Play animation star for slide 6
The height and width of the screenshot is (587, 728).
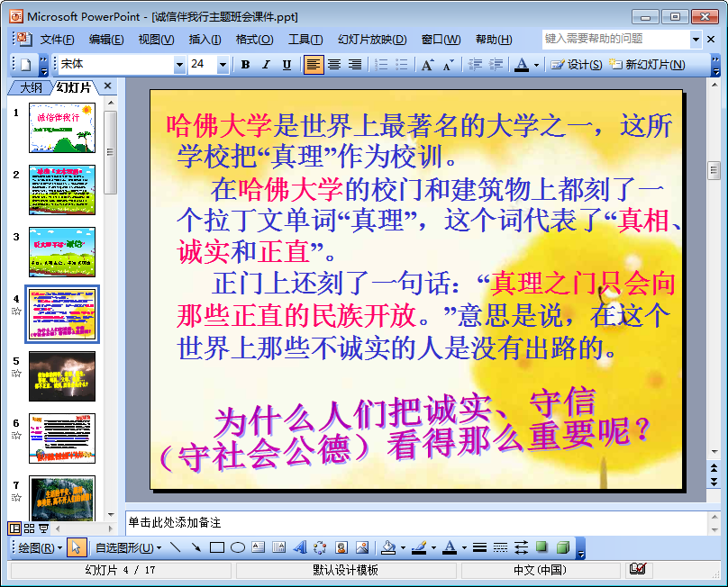(16, 436)
